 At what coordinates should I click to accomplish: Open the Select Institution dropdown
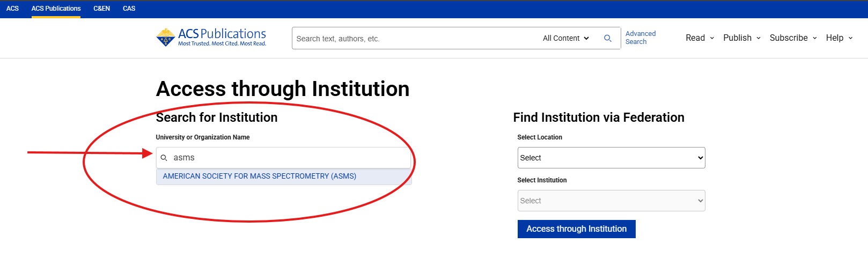[611, 201]
